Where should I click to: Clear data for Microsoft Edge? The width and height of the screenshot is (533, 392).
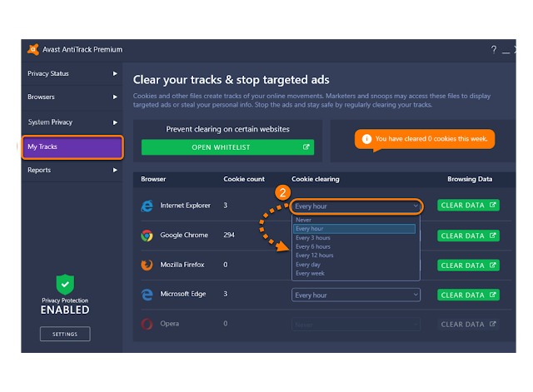click(468, 295)
